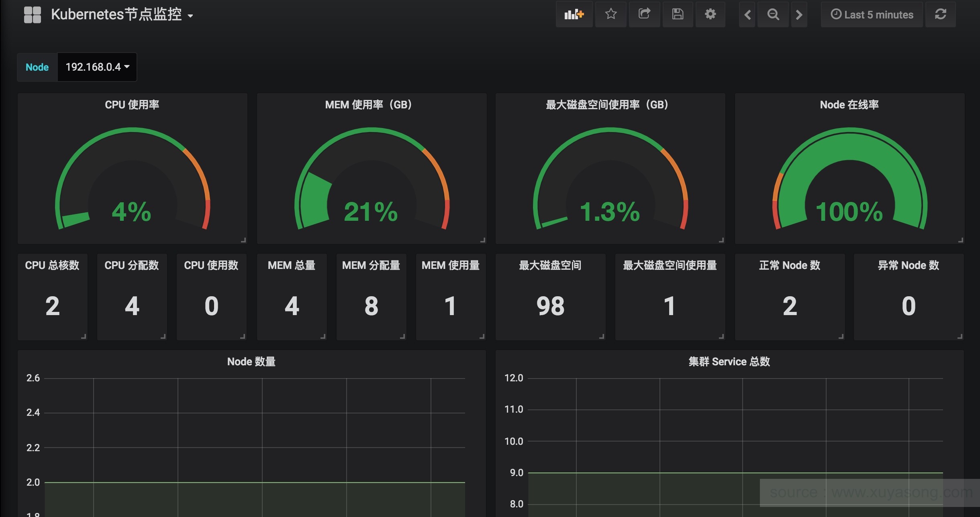Open dashboard settings gear icon

coord(710,15)
